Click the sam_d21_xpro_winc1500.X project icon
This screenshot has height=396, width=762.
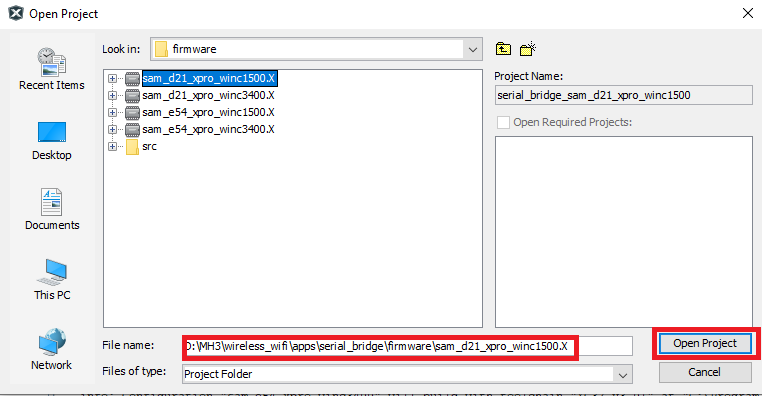[132, 78]
